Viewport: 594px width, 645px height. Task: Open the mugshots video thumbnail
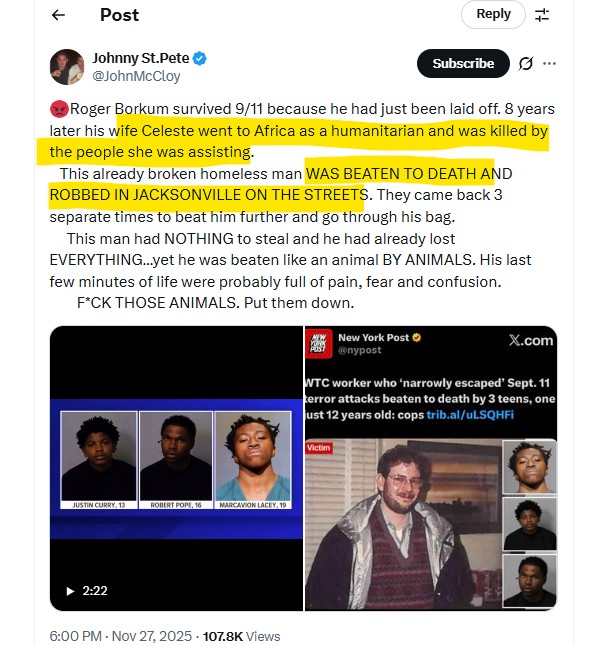pyautogui.click(x=176, y=468)
